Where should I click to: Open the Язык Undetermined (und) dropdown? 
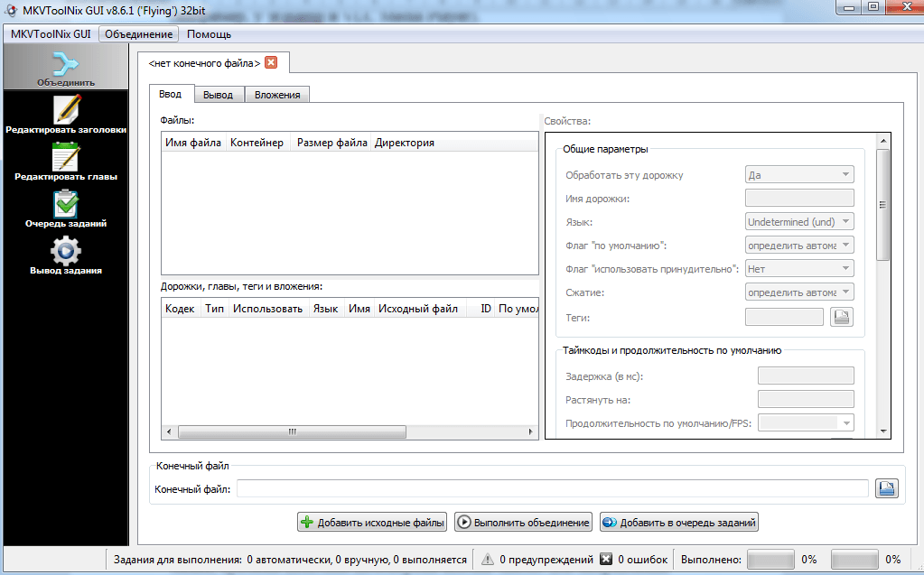tap(798, 221)
